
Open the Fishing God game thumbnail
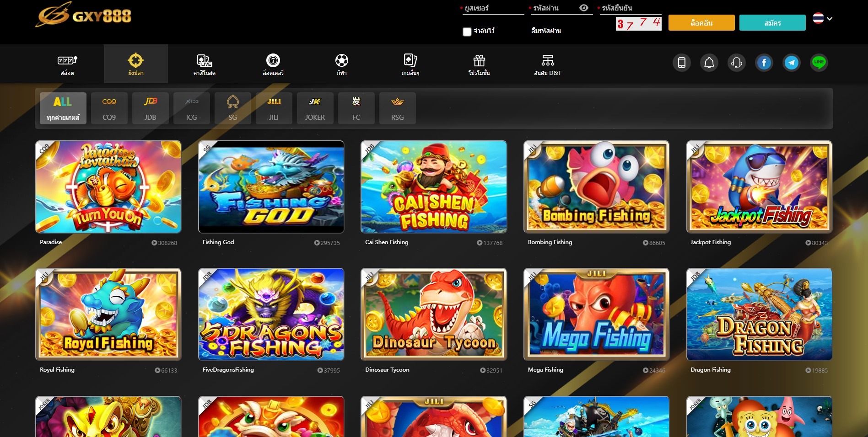pyautogui.click(x=271, y=187)
